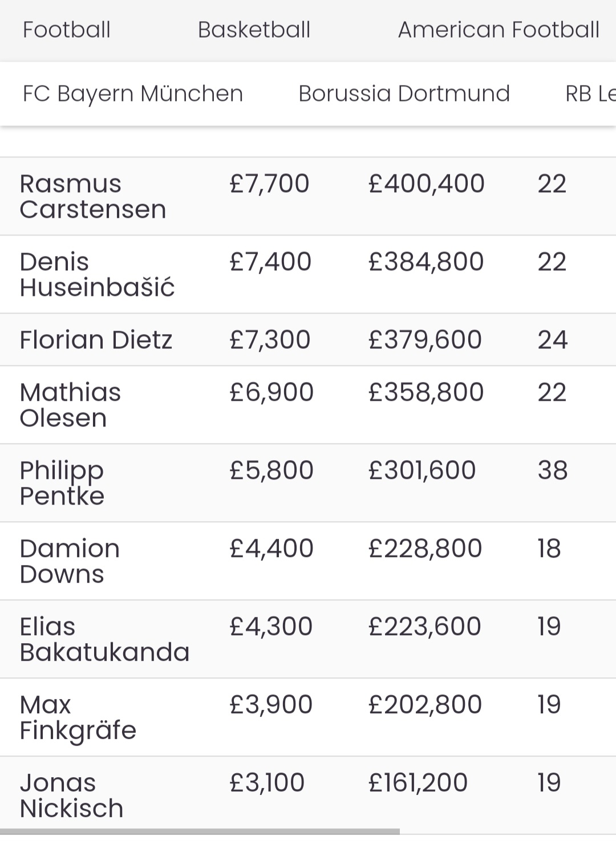The image size is (616, 841).
Task: Click player name Rasmus Carstensen
Action: (x=93, y=197)
